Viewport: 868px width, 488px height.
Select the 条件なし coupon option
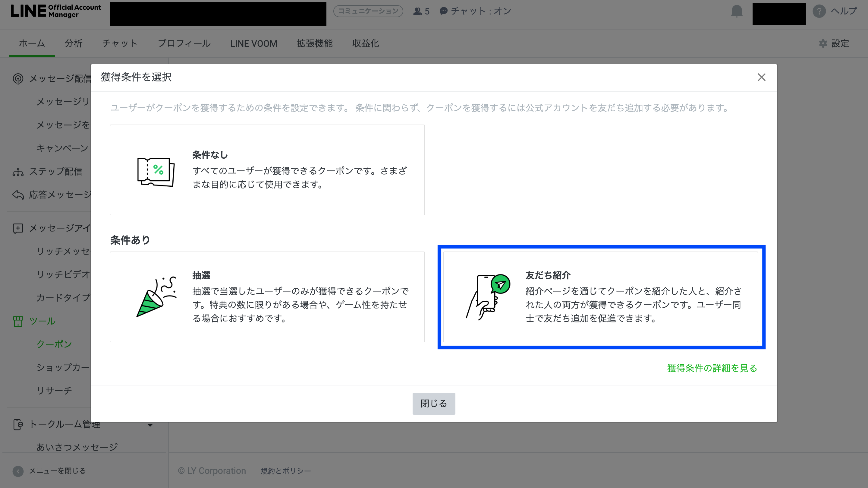pyautogui.click(x=267, y=170)
